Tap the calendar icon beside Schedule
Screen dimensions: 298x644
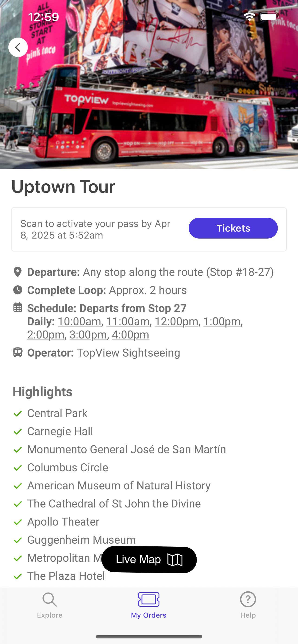click(17, 307)
